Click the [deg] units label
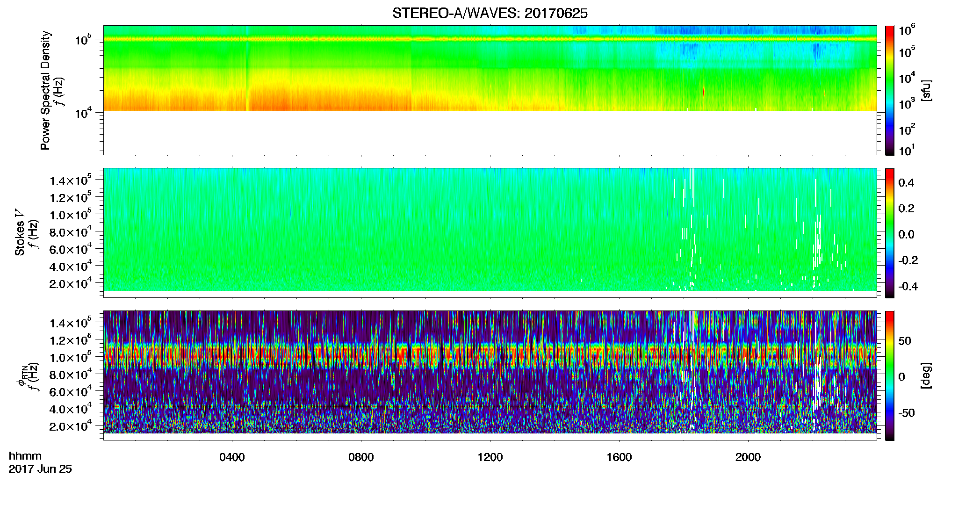 (x=926, y=375)
